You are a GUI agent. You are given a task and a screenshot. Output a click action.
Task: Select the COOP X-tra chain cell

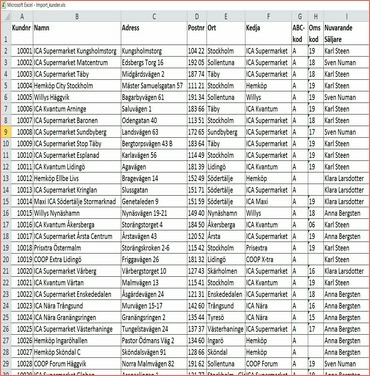(x=268, y=259)
